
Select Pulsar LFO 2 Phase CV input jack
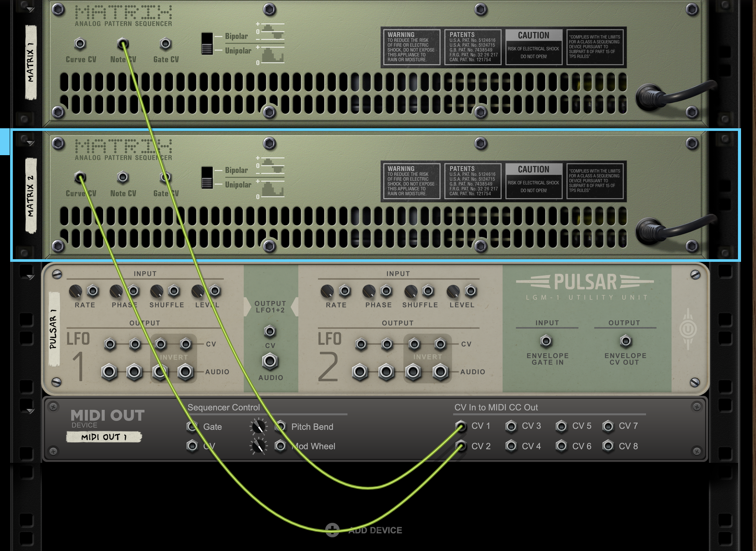tap(386, 291)
